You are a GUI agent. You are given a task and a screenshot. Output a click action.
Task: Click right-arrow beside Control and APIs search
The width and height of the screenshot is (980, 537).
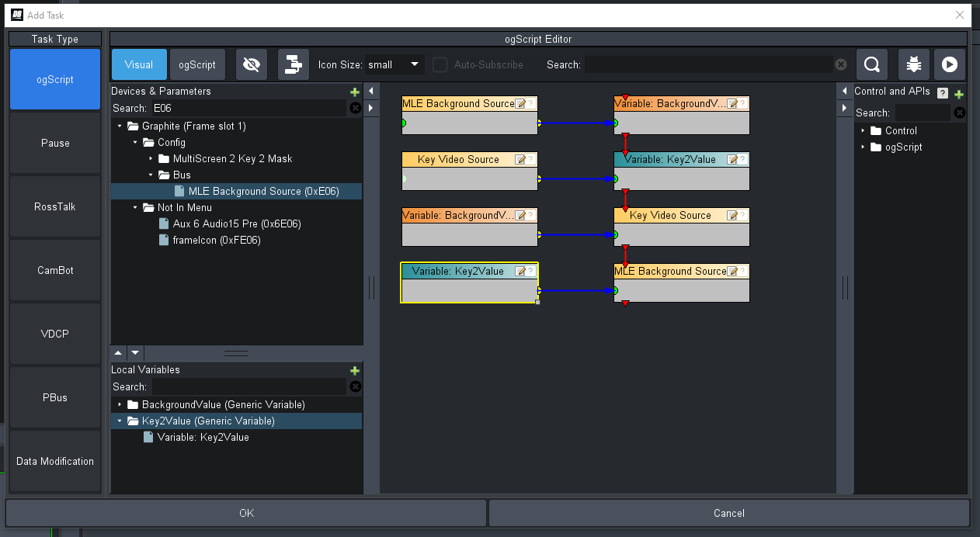click(845, 109)
